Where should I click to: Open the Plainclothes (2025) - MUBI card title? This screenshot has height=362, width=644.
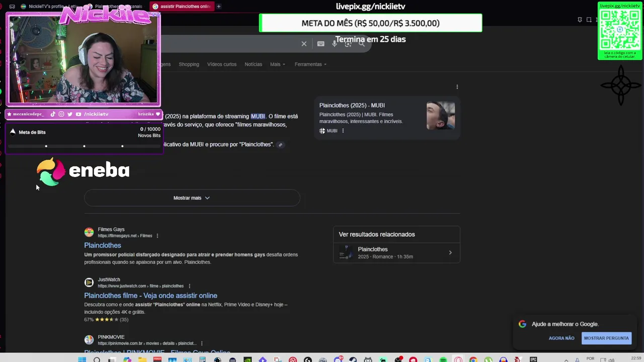[352, 106]
